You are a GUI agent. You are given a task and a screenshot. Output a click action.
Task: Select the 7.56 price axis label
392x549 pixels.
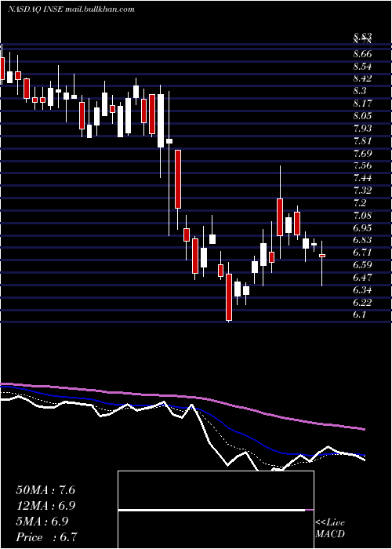point(362,165)
